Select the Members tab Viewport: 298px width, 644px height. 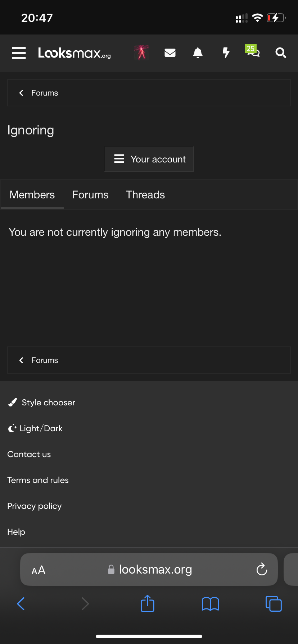pos(32,195)
